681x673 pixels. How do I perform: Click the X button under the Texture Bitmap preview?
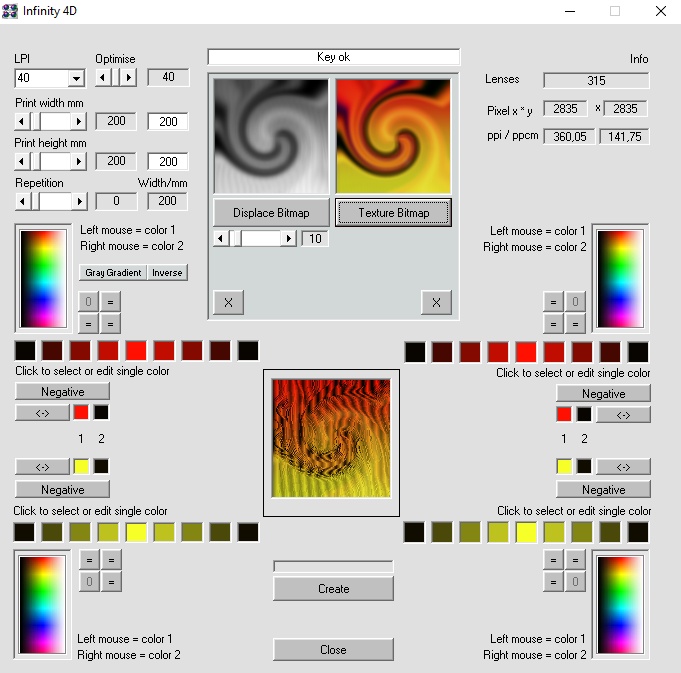tap(436, 303)
